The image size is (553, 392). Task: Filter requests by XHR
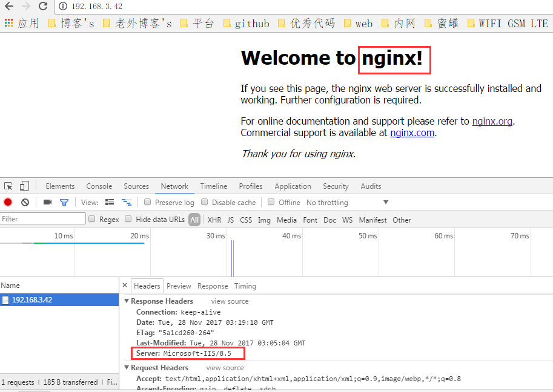(214, 220)
